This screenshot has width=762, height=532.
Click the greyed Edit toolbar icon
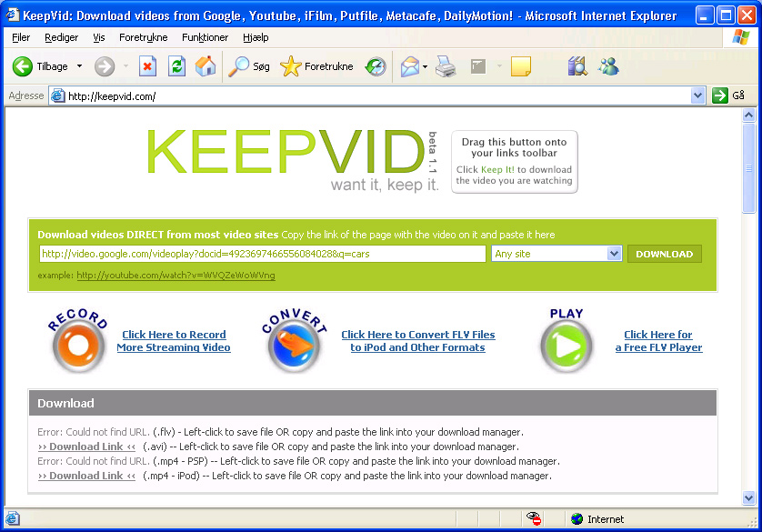(x=478, y=66)
